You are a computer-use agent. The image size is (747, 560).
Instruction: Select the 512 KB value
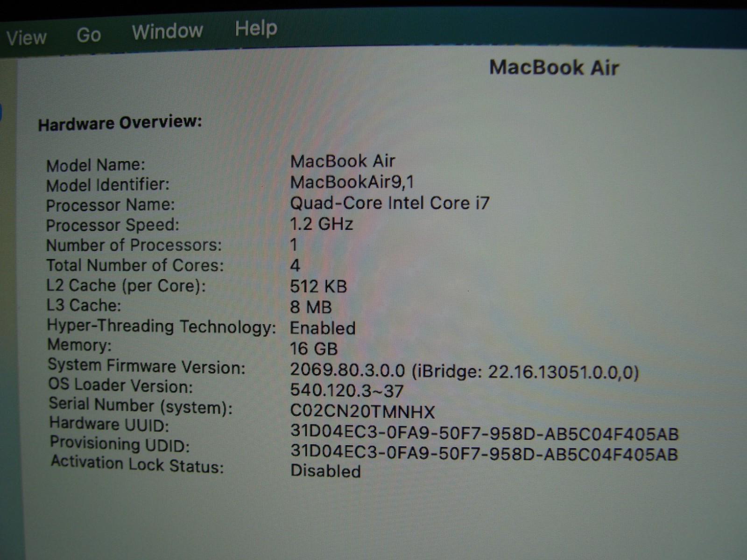(x=318, y=286)
